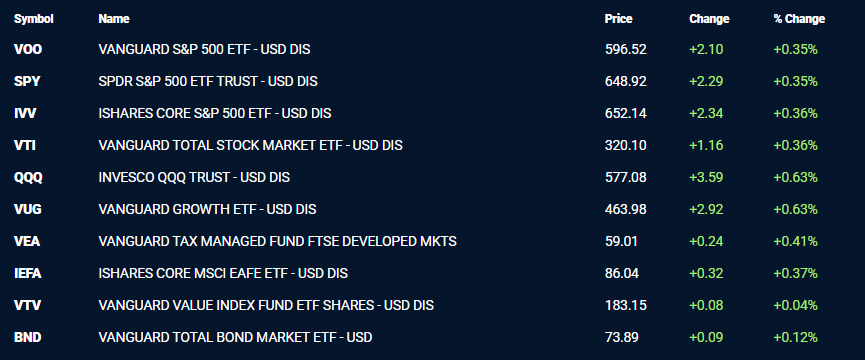Open the VOO ticker symbol
The width and height of the screenshot is (865, 360).
coord(28,50)
